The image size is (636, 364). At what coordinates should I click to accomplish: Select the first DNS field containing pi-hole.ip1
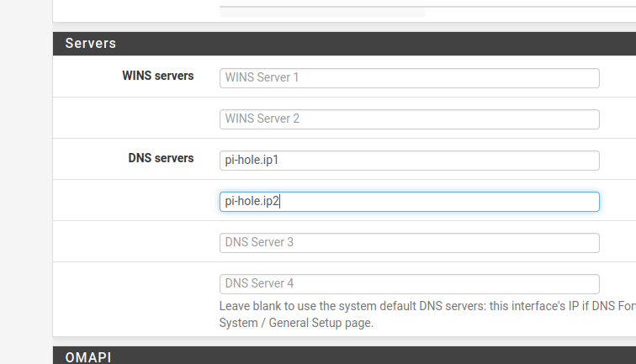tap(409, 160)
